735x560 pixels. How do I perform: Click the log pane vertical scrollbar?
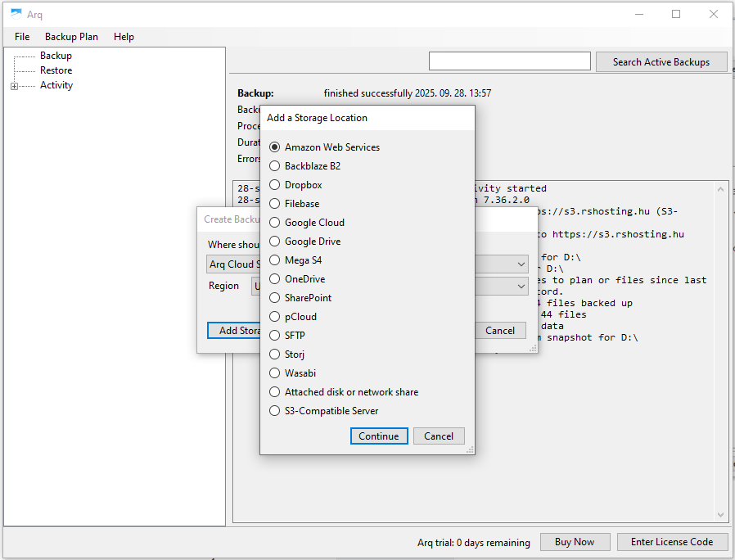[721, 352]
